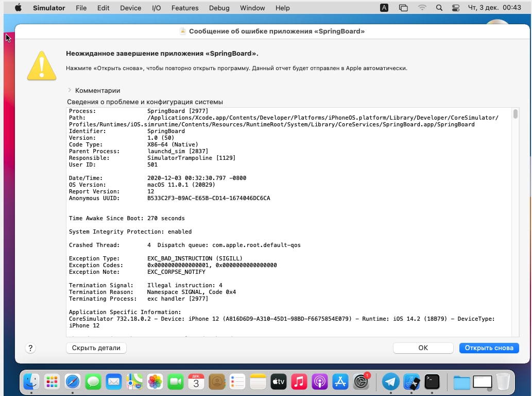The image size is (532, 396).
Task: Open the Trash in Dock
Action: point(503,382)
